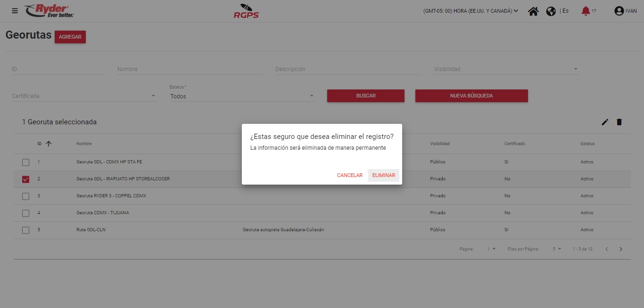Screen dimensions: 644x308
Task: Click the globe language icon
Action: [551, 11]
